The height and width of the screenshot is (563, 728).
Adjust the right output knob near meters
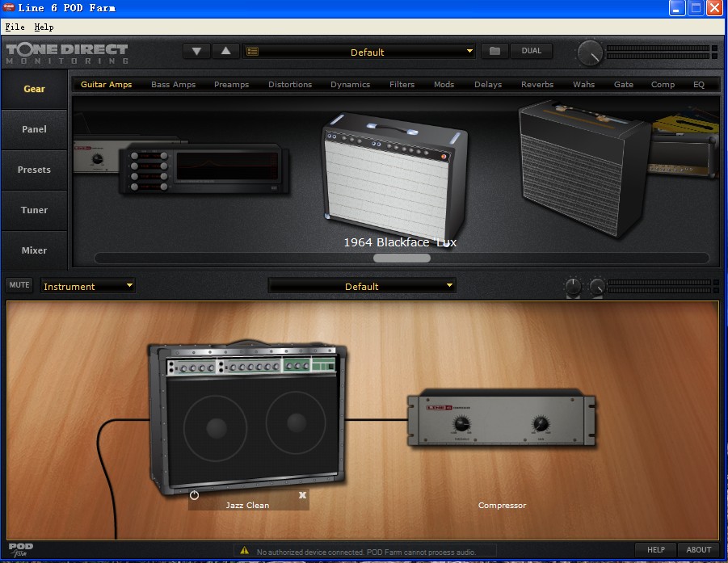(597, 287)
